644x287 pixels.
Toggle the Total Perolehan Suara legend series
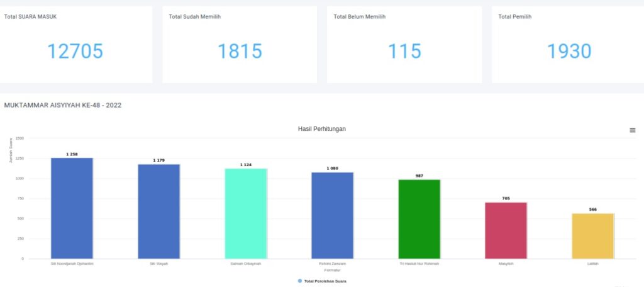pyautogui.click(x=325, y=281)
